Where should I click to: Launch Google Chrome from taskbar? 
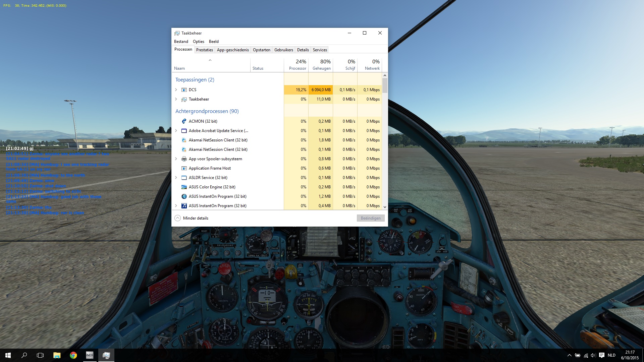[x=73, y=355]
